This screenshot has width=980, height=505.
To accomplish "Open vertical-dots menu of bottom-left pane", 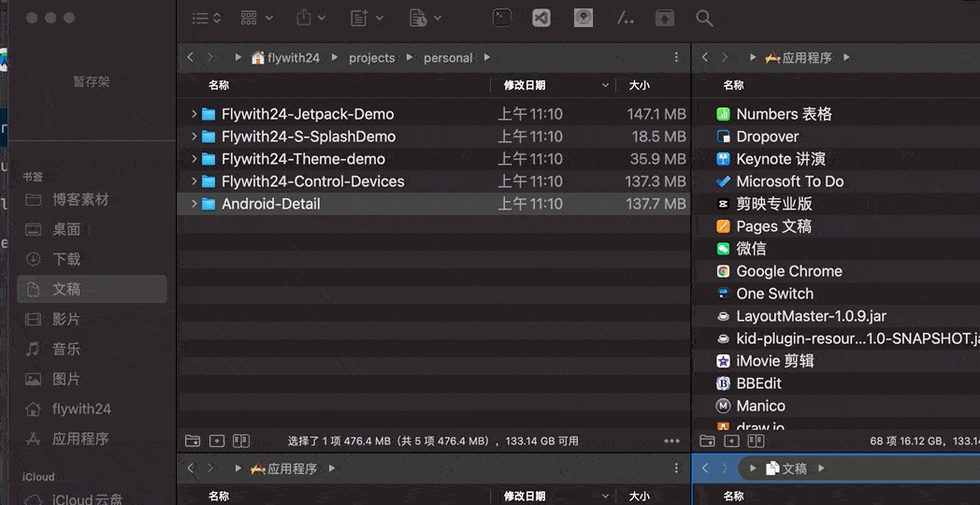I will (x=676, y=469).
